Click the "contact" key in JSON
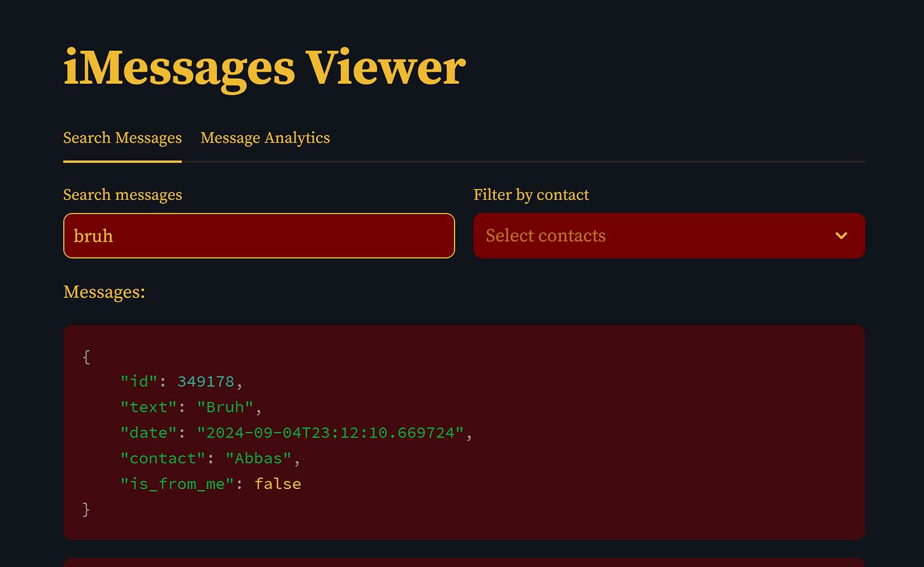 [163, 459]
